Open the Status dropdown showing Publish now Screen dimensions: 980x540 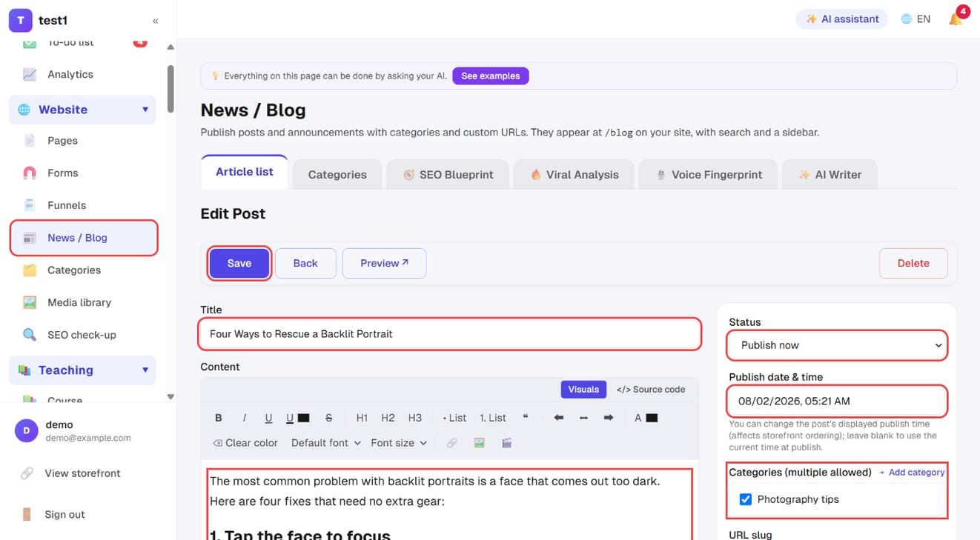point(838,345)
